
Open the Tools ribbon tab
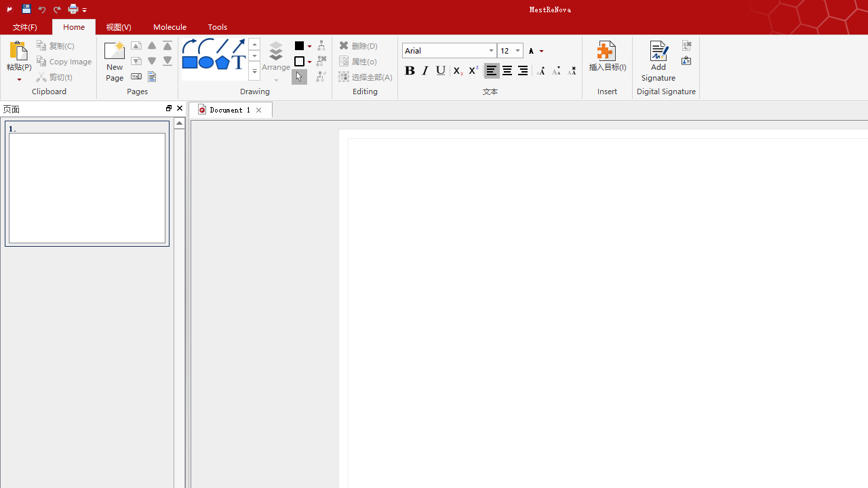[218, 27]
